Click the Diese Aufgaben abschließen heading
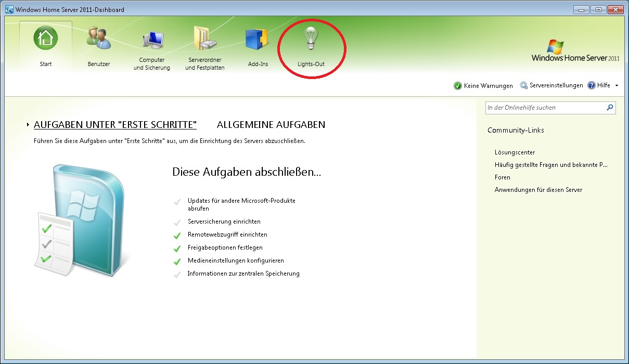 pyautogui.click(x=247, y=172)
